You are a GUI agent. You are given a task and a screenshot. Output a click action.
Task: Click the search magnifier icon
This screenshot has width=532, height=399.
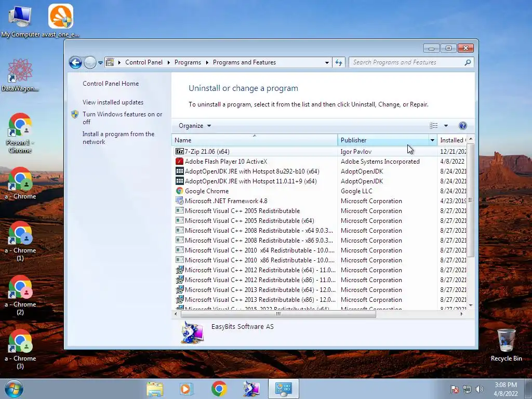pyautogui.click(x=468, y=62)
